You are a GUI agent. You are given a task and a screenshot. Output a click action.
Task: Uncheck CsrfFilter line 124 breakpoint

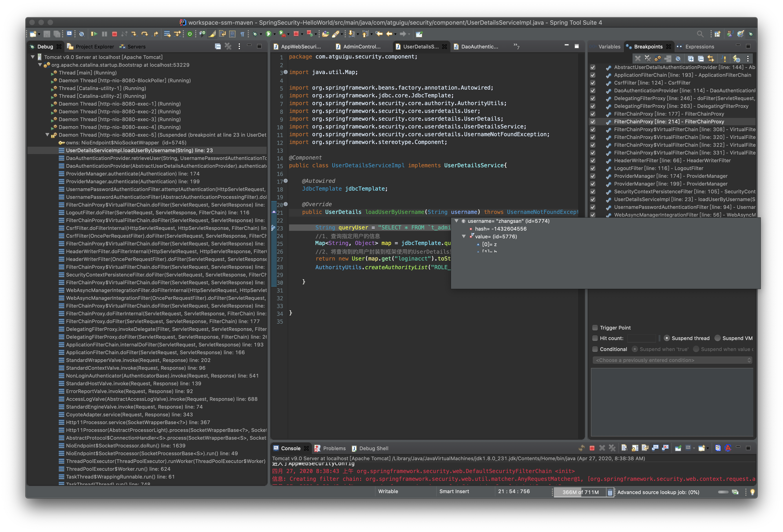tap(593, 83)
